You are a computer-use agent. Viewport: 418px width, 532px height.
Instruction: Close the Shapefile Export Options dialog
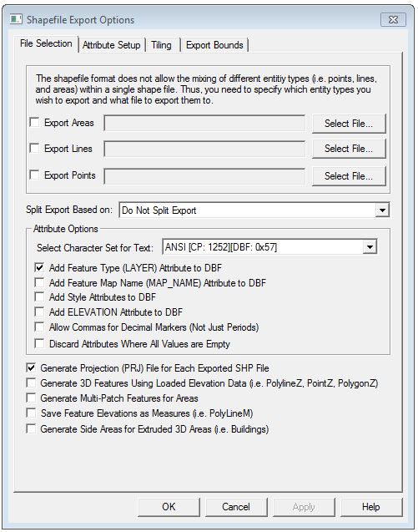click(393, 20)
